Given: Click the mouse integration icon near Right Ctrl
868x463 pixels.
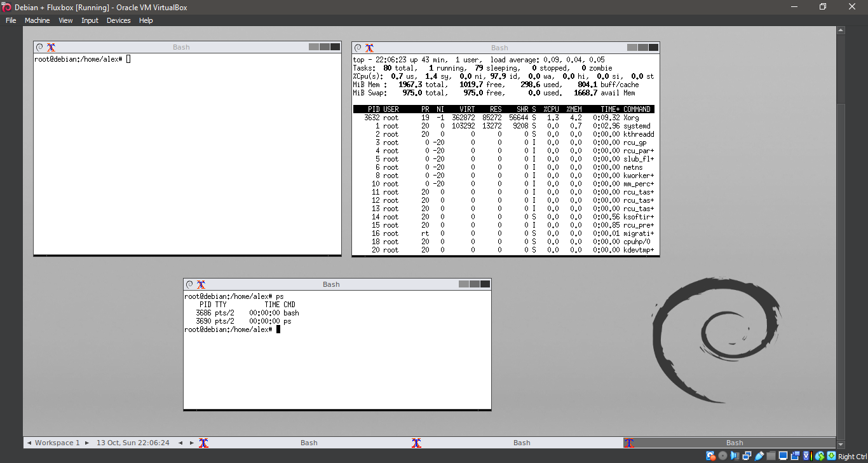Looking at the screenshot, I should pyautogui.click(x=820, y=455).
